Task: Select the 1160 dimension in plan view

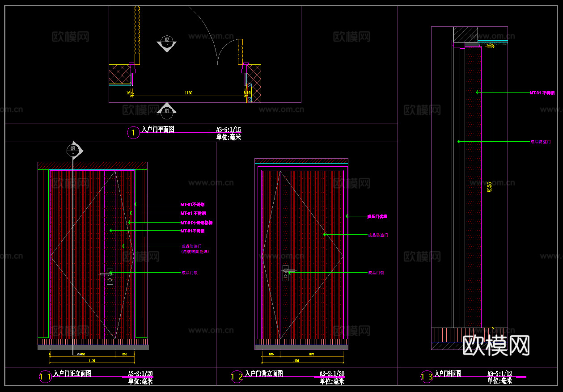Action: [189, 93]
